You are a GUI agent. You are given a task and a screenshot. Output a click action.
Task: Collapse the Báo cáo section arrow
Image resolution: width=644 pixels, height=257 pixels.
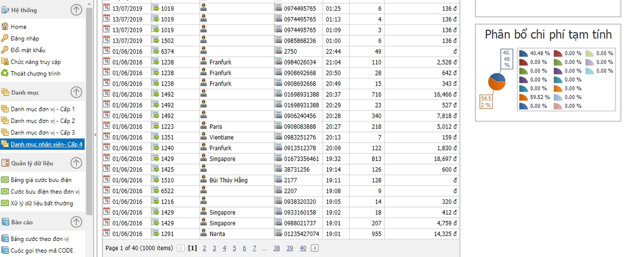pyautogui.click(x=77, y=222)
